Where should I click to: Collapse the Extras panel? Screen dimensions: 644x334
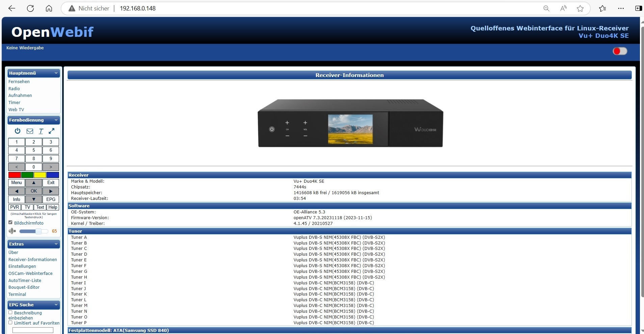(56, 244)
